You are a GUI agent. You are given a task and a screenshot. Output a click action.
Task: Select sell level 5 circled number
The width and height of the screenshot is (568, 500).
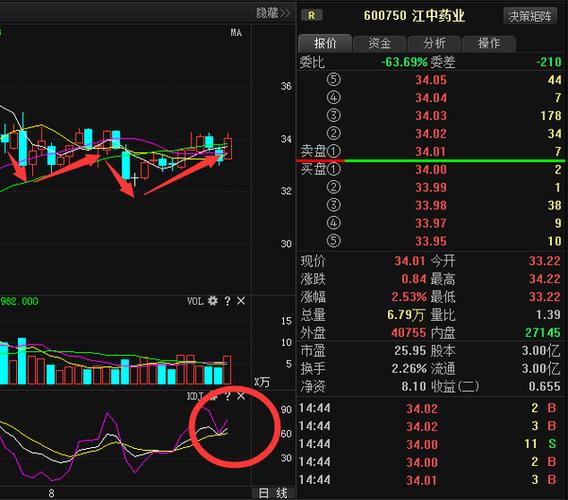pos(333,79)
